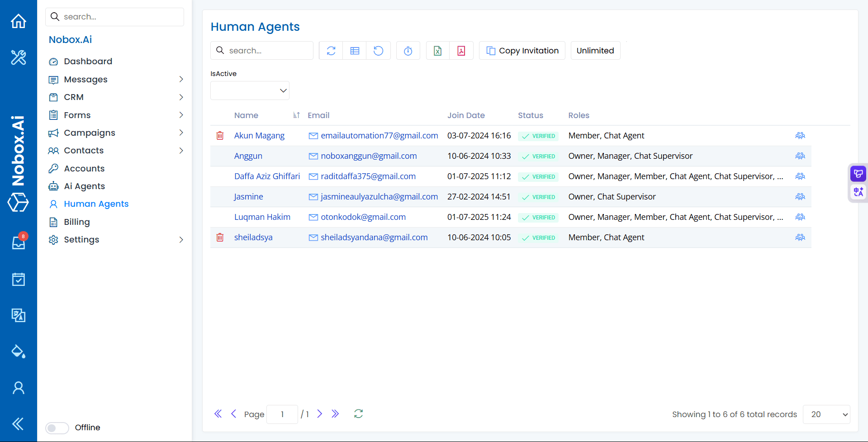Click the inbox icon with the red badge
Image resolution: width=868 pixels, height=442 pixels.
[18, 243]
